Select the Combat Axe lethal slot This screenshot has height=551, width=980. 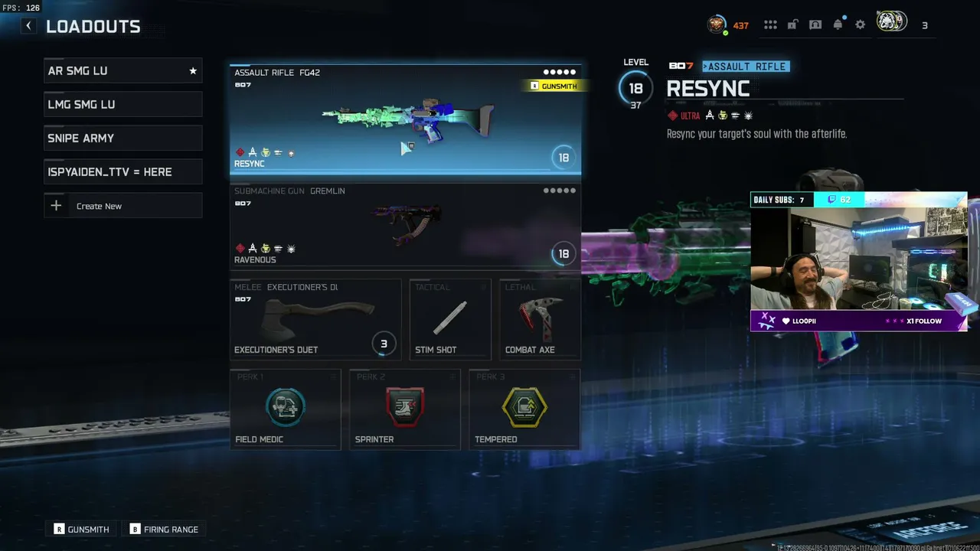coord(540,319)
